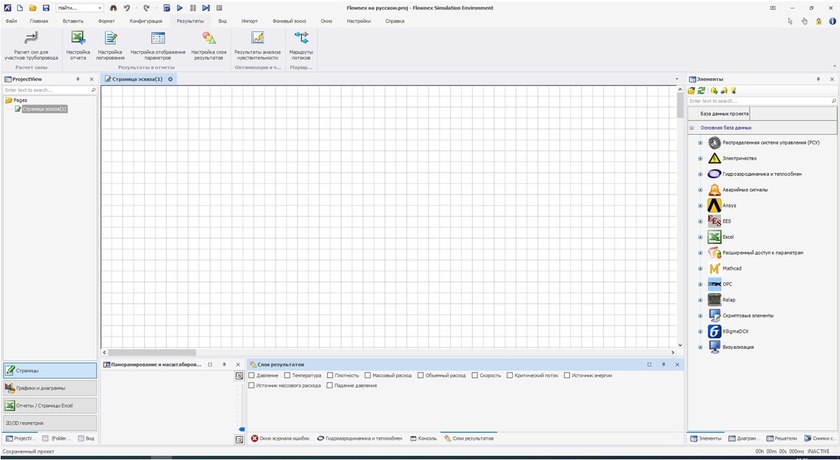
Task: Click the Маршруты потоков icon
Action: point(301,39)
